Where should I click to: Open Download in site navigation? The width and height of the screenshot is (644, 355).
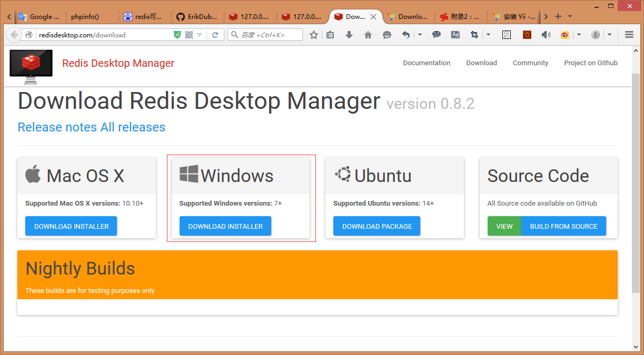tap(481, 63)
